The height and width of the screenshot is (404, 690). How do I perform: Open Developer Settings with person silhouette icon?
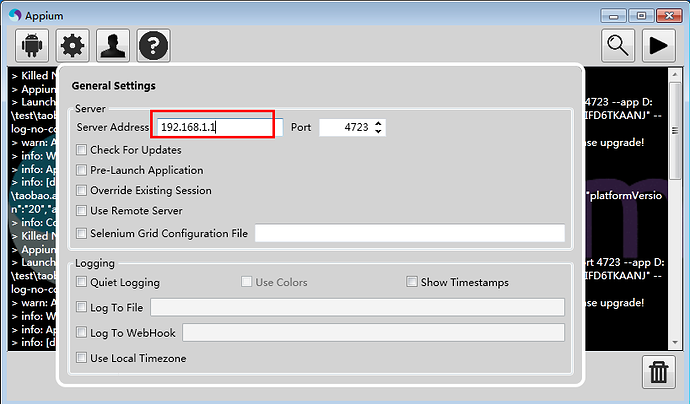click(113, 45)
